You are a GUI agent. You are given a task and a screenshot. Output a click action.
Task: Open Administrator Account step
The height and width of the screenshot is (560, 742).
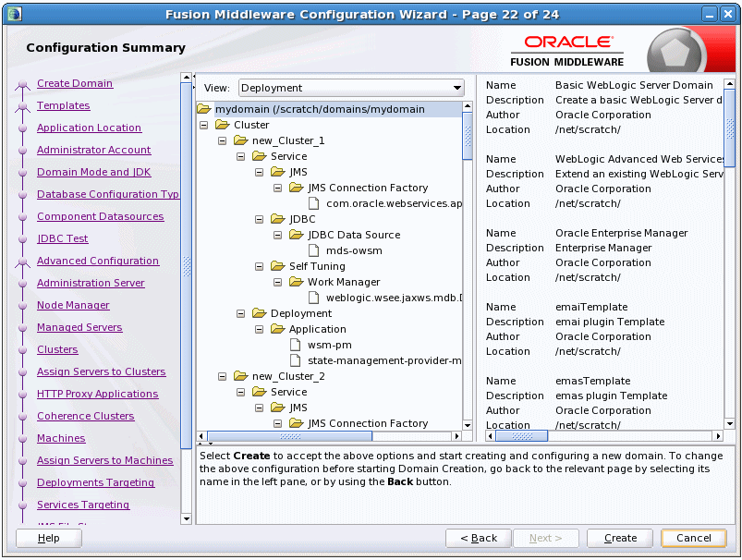(93, 150)
